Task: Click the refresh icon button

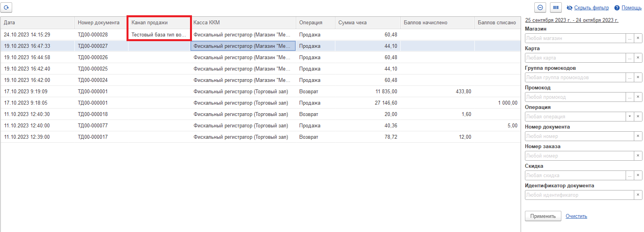Action: [6, 7]
